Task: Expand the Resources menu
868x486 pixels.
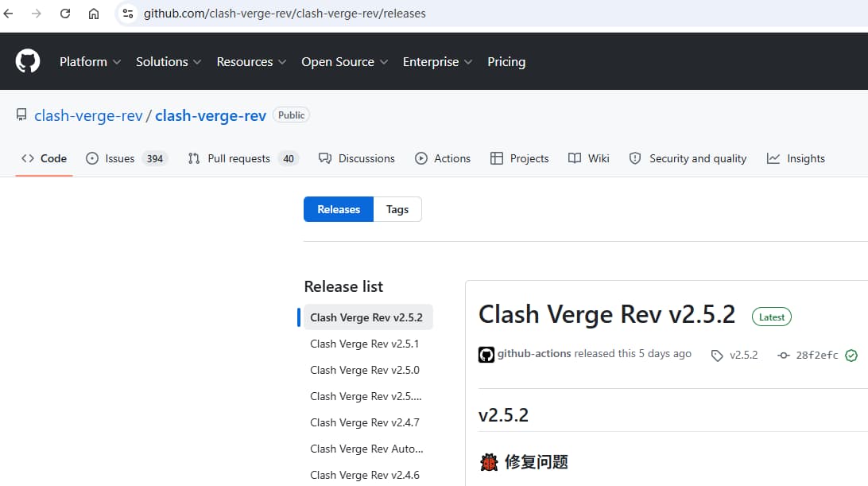Action: (251, 61)
